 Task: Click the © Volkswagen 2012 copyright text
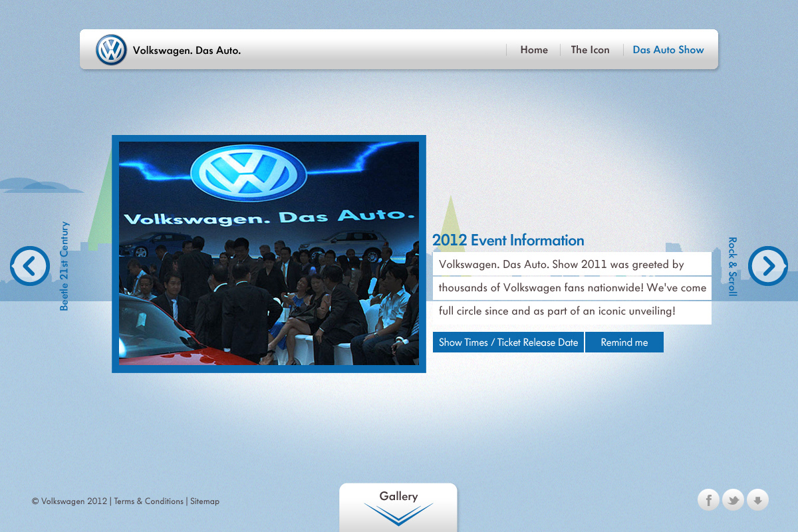[69, 501]
